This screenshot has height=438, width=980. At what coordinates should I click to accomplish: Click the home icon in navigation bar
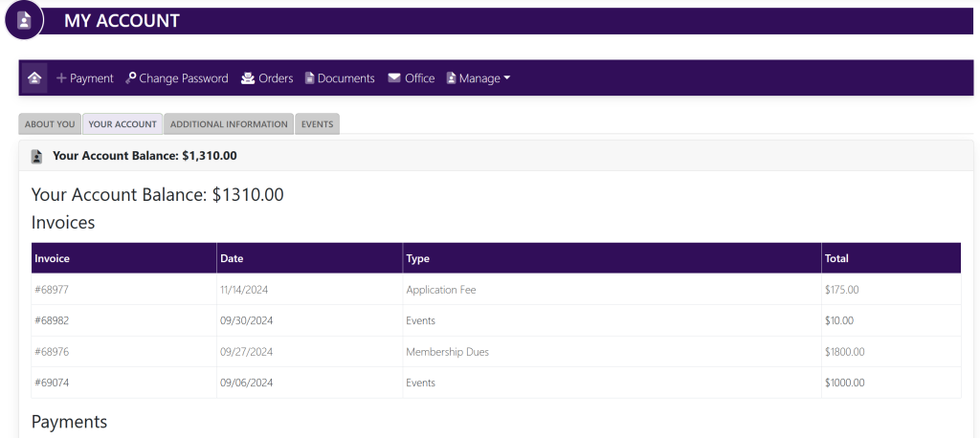click(x=34, y=78)
